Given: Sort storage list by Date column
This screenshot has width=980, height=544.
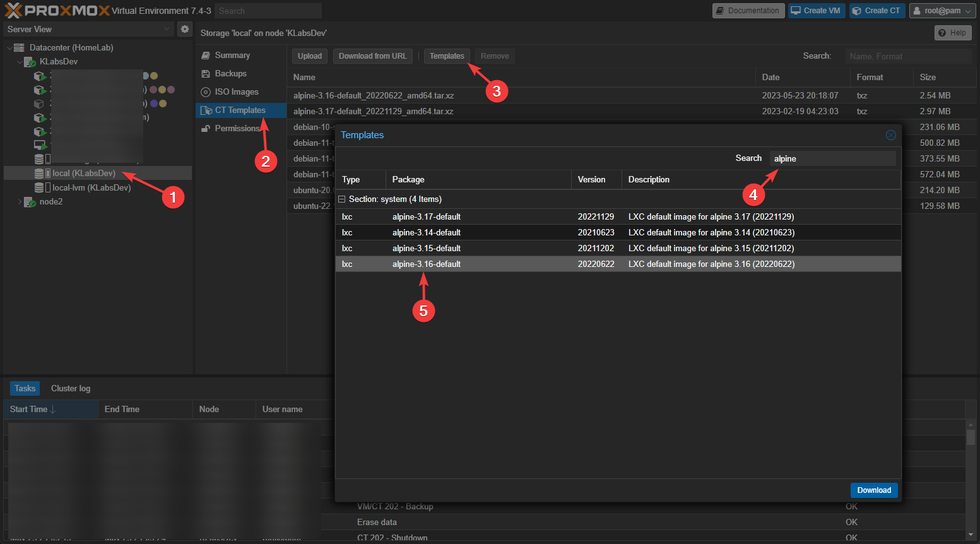Looking at the screenshot, I should click(803, 77).
